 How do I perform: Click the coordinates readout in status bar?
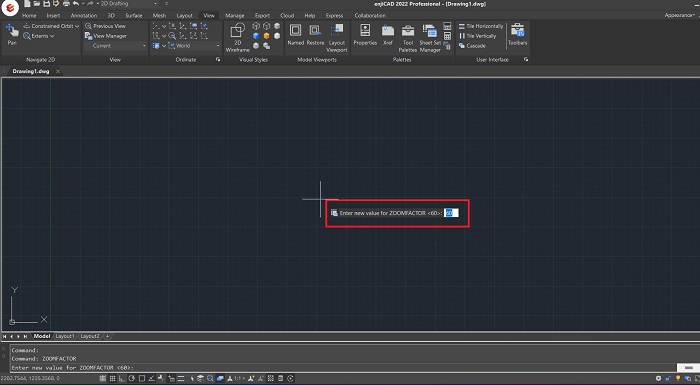coord(30,378)
